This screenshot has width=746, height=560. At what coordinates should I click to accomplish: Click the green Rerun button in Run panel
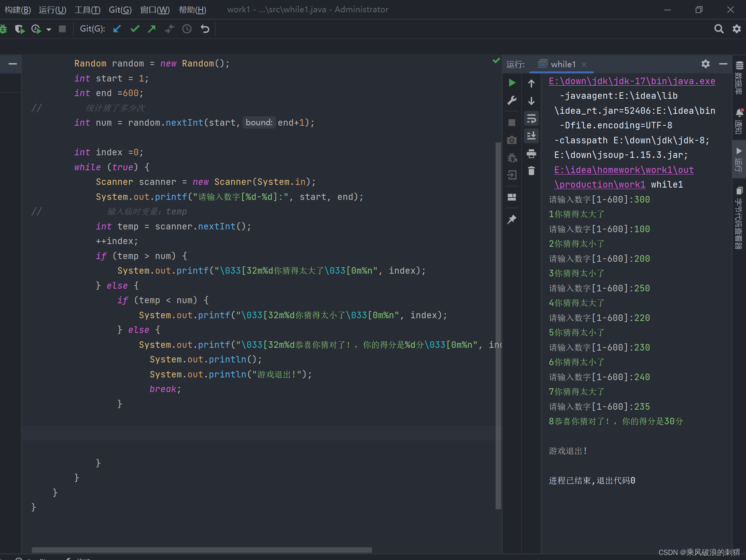(x=512, y=83)
